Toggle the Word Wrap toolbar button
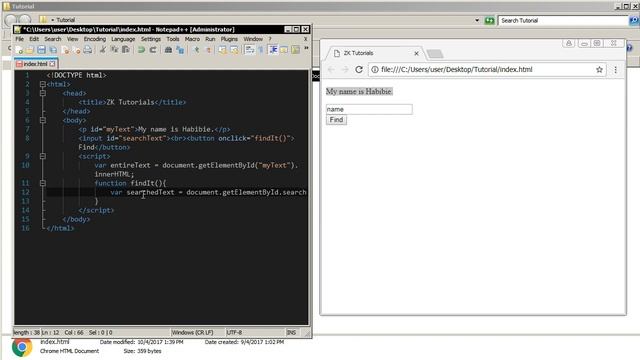Viewport: 640px width, 360px height. pos(250,50)
